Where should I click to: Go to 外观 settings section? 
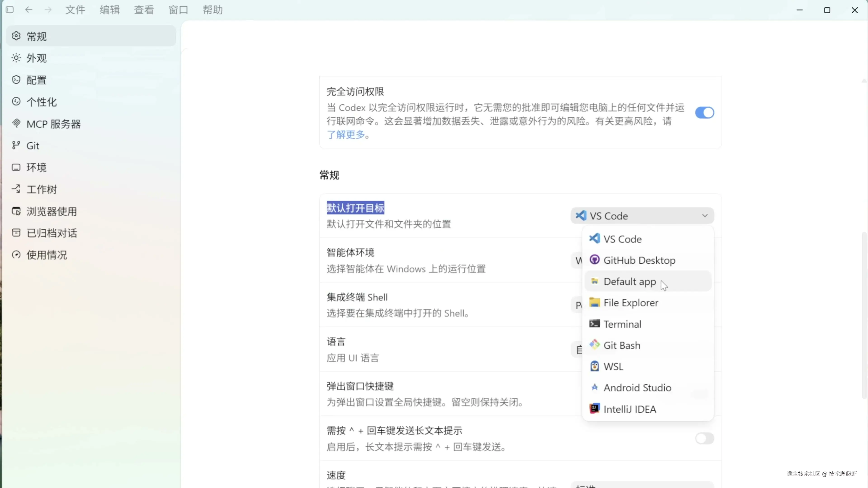pyautogui.click(x=36, y=58)
